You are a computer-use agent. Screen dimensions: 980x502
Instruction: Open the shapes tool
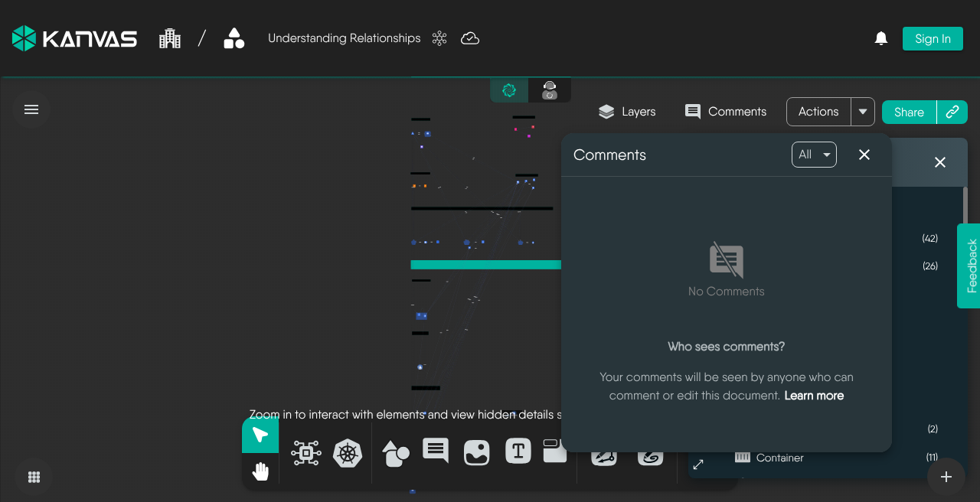[x=395, y=453]
